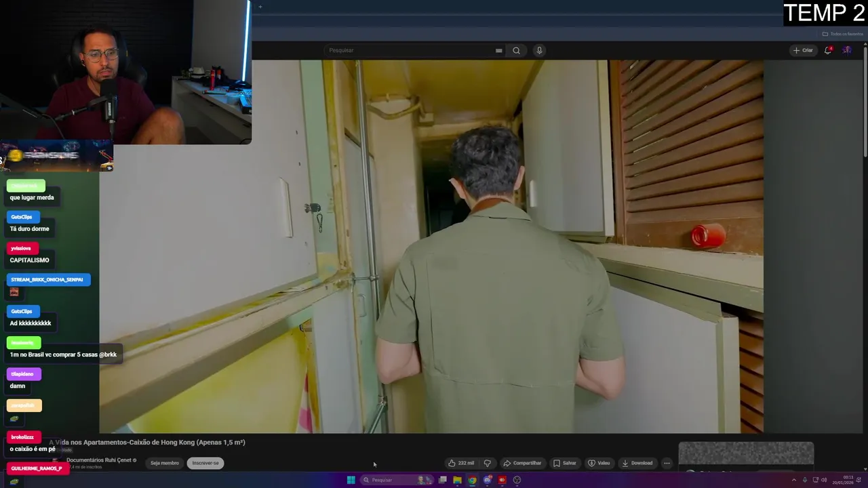Open the Todos os favoritos bookmarks folder
Screen dimensions: 868x488
(842, 34)
